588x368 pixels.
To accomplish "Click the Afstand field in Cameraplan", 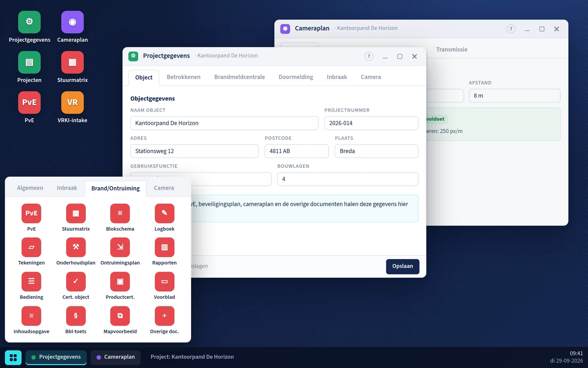I will [x=514, y=96].
